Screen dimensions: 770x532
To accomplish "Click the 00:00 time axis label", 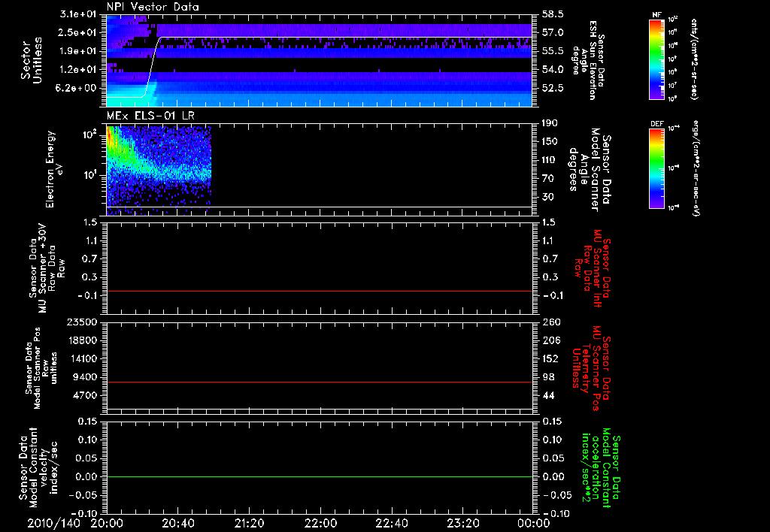I will pyautogui.click(x=533, y=523).
